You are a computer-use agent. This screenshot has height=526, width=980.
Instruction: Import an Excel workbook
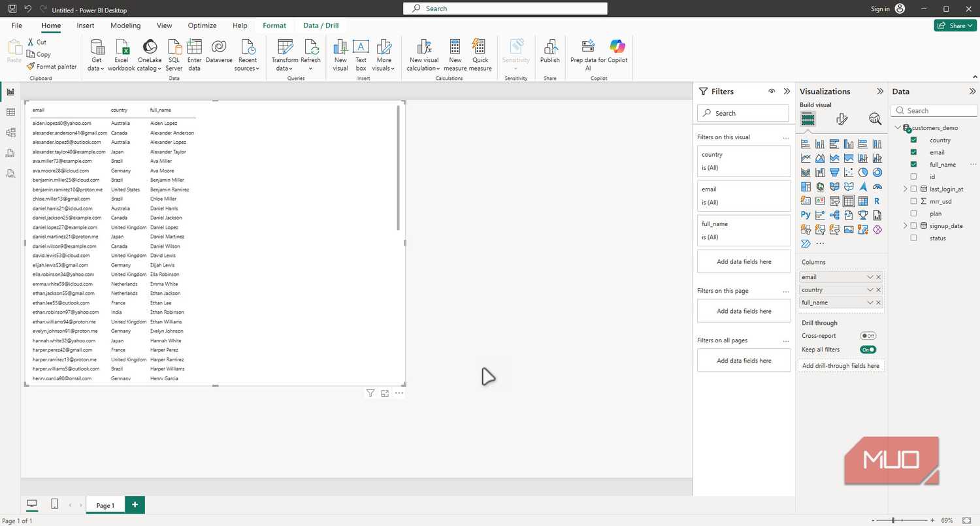pyautogui.click(x=122, y=55)
